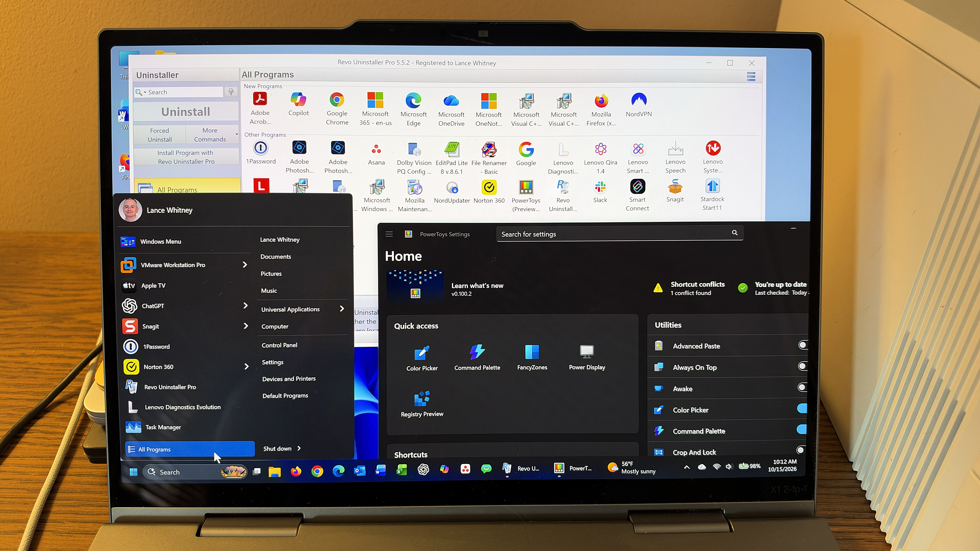Screen dimensions: 980x551
Task: Expand VMware Workstation Pro submenu arrow
Action: pos(245,265)
